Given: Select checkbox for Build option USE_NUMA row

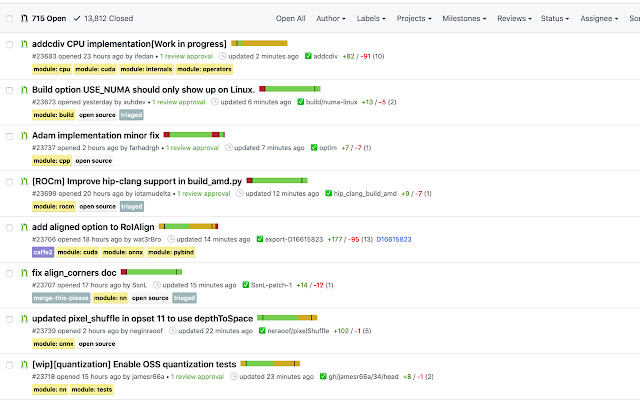Looking at the screenshot, I should pyautogui.click(x=9, y=90).
